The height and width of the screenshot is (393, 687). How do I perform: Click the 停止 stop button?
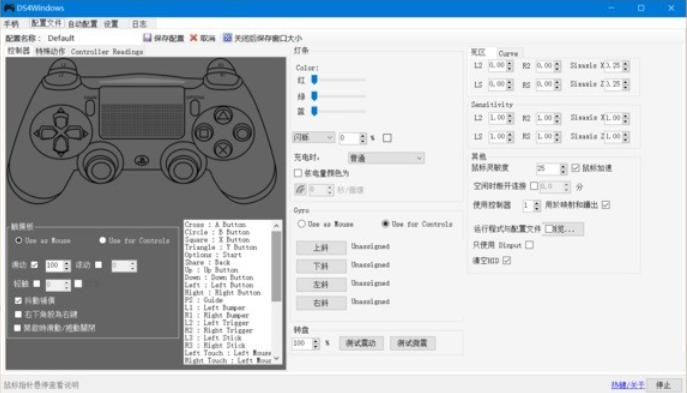pyautogui.click(x=664, y=385)
